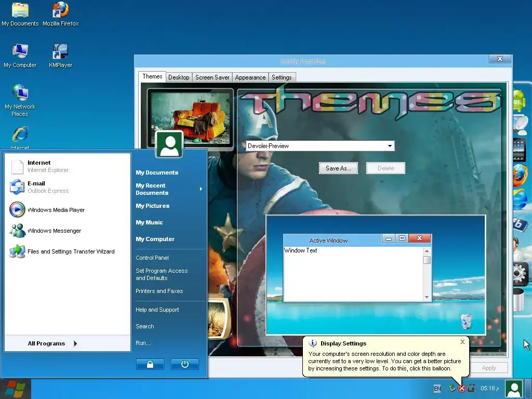This screenshot has height=399, width=532.
Task: Switch to the Themes tab
Action: tap(152, 76)
